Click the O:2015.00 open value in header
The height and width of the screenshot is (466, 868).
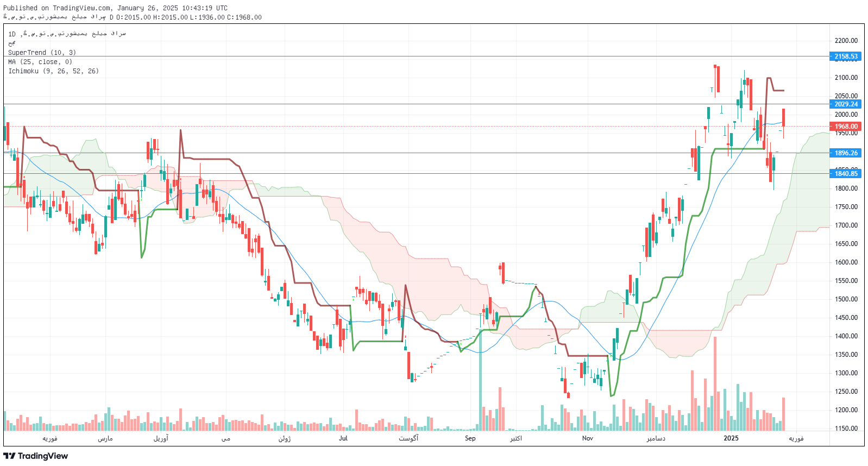point(134,17)
